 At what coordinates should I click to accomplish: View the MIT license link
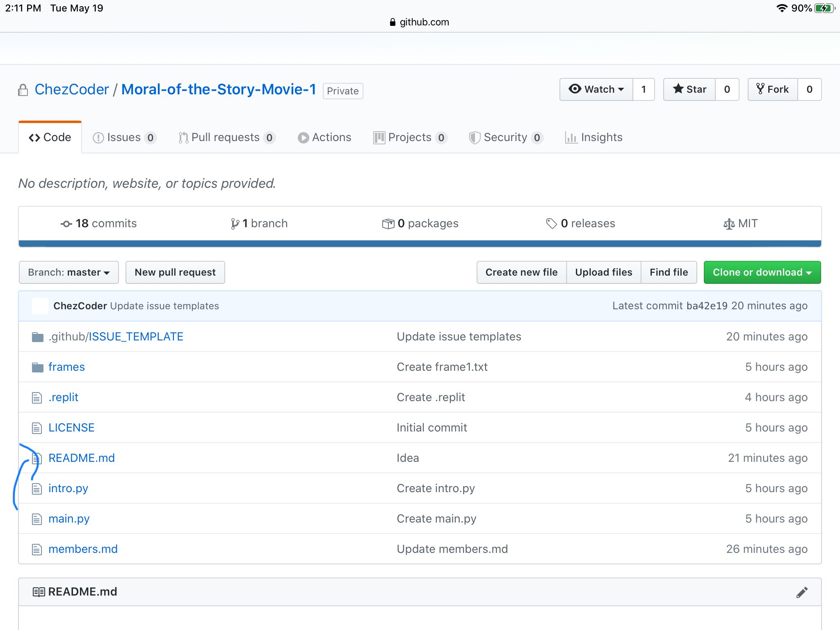point(741,224)
